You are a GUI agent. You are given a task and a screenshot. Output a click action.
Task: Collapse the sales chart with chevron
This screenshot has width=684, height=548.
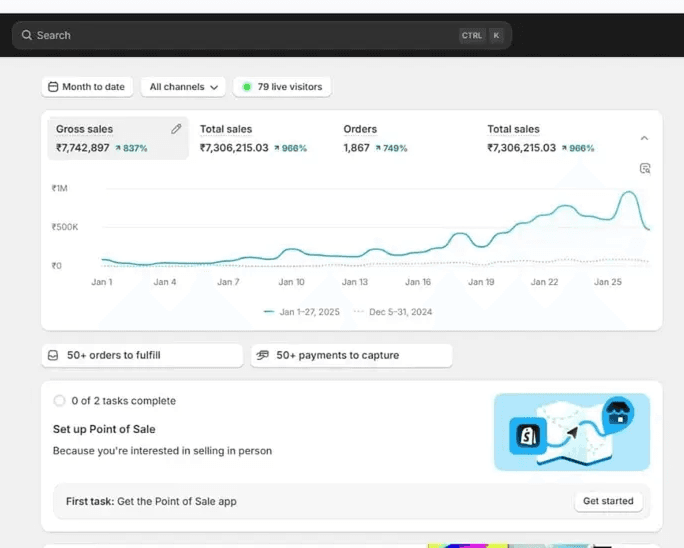click(x=644, y=138)
